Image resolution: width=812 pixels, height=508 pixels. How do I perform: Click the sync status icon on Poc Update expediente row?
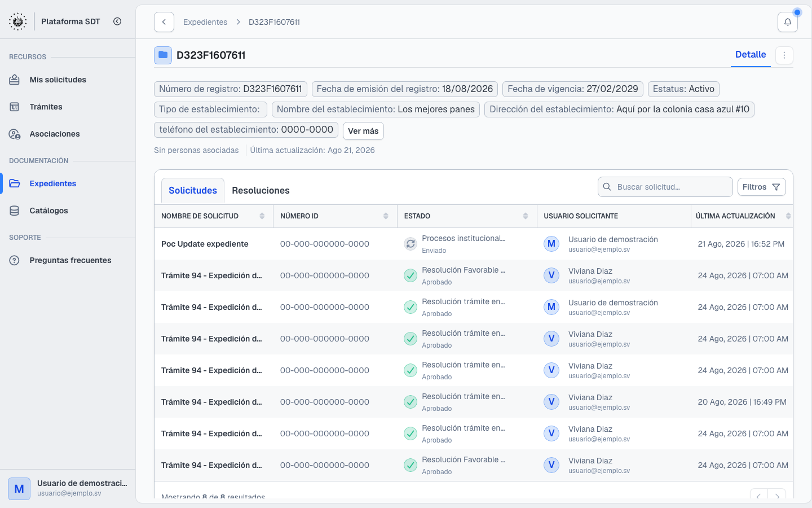[411, 244]
